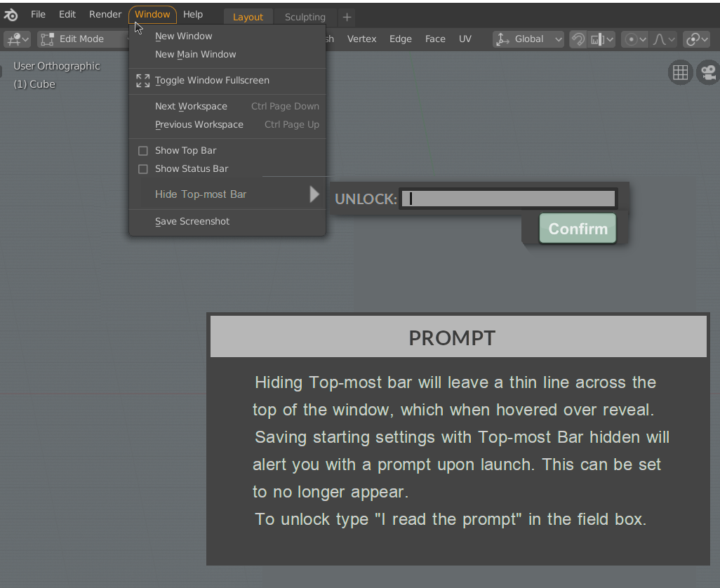Viewport: 720px width, 588px height.
Task: Open the Edge menu
Action: [x=401, y=39]
